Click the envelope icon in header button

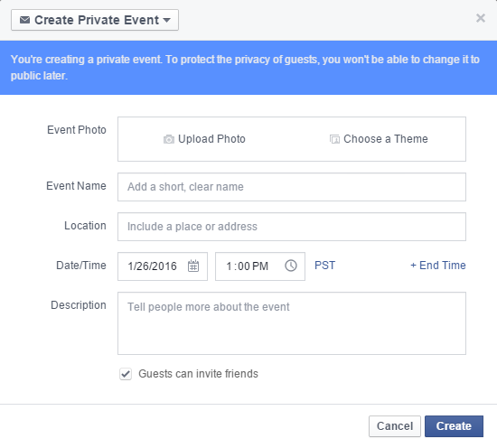(24, 20)
